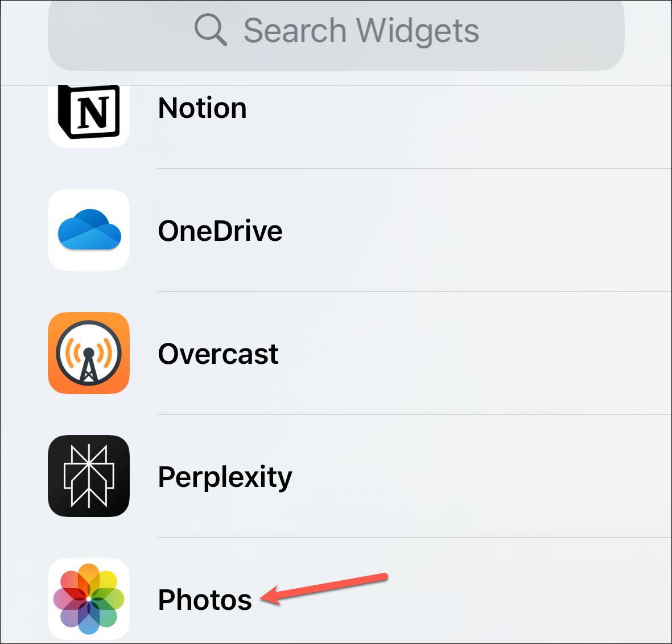Tap the Notion app icon
Screen dimensions: 672x644
tap(89, 115)
